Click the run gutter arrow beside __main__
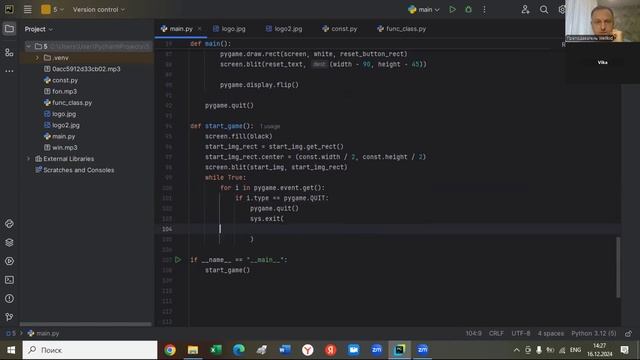 click(178, 260)
